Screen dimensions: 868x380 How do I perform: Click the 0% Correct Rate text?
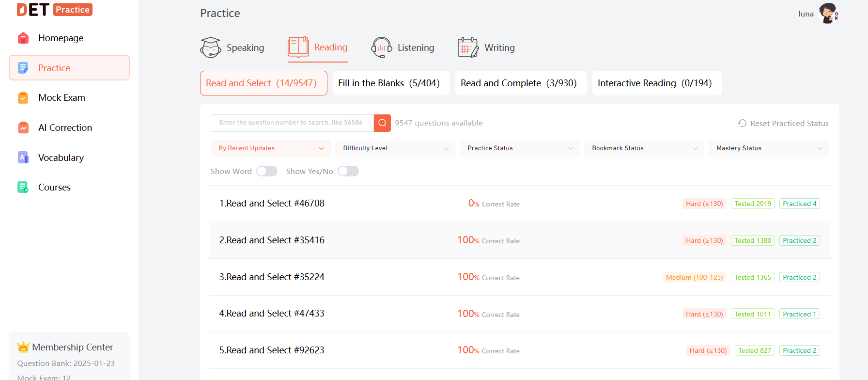tap(494, 204)
